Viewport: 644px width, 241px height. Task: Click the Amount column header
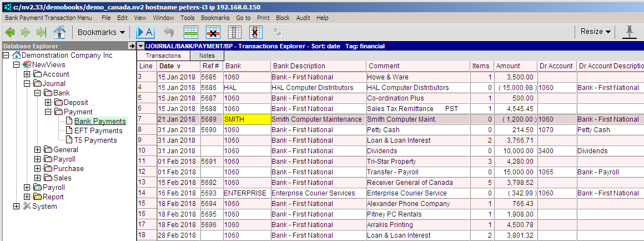pyautogui.click(x=508, y=66)
